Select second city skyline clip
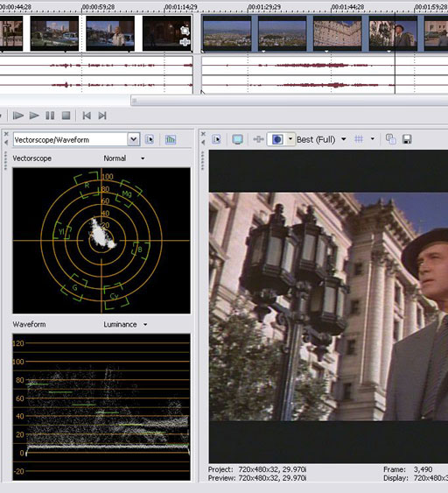The image size is (448, 493). coord(283,33)
